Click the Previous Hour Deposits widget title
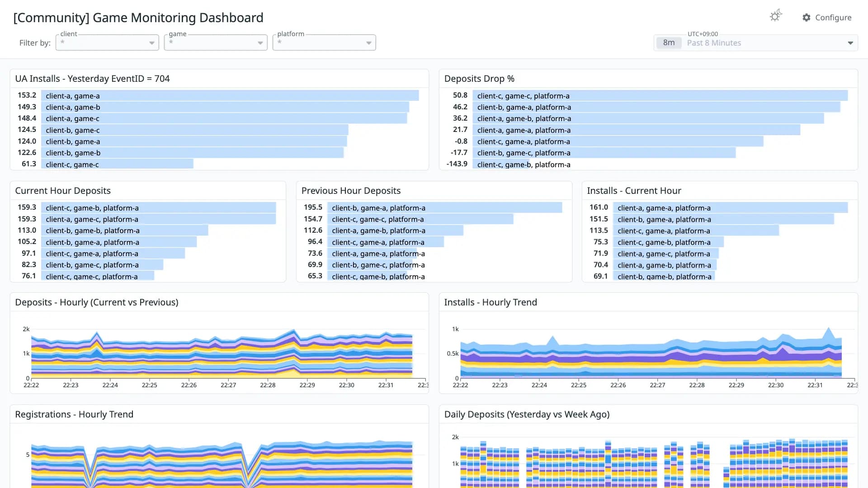This screenshot has height=488, width=868. coord(351,191)
